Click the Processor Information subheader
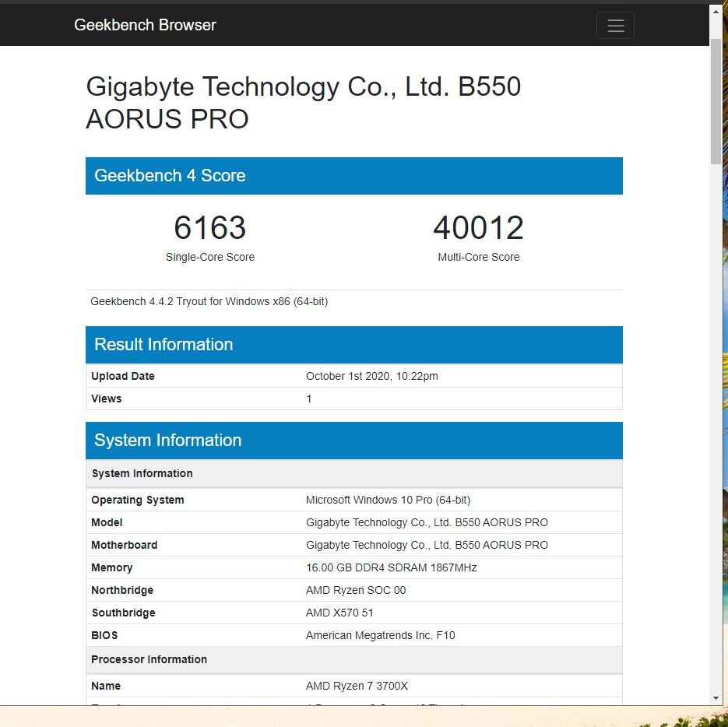 354,659
